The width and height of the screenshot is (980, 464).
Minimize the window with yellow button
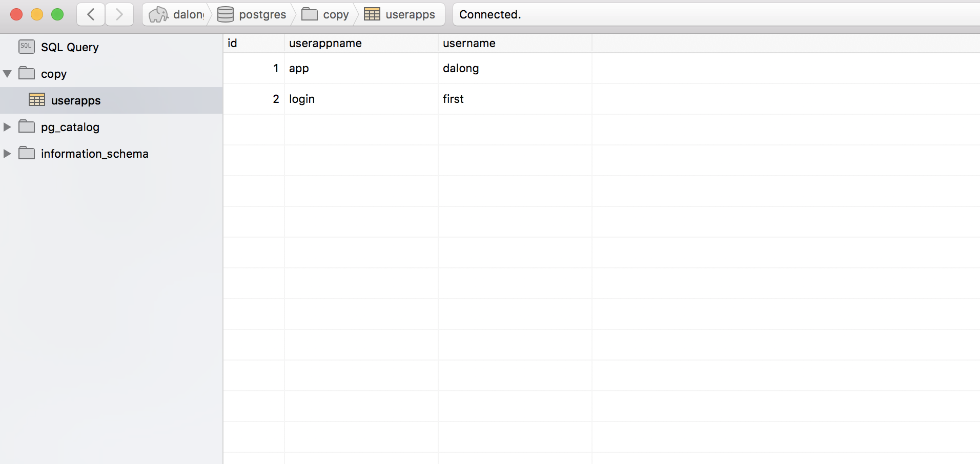point(37,14)
